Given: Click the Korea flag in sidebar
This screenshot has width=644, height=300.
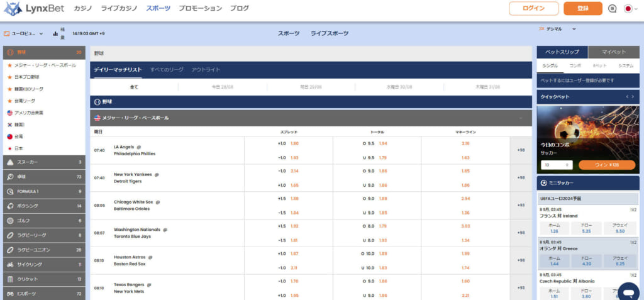Looking at the screenshot, I should click(x=10, y=125).
